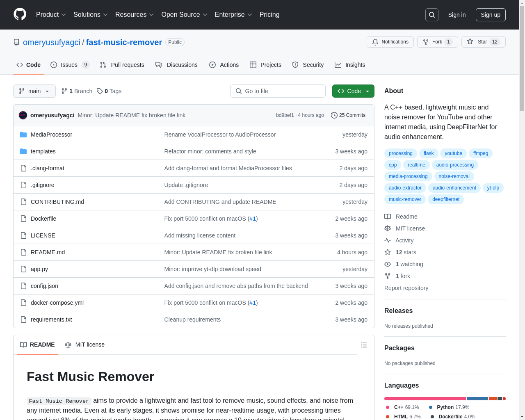Switch to the Pull requests tab
The image size is (525, 420).
pyautogui.click(x=122, y=65)
